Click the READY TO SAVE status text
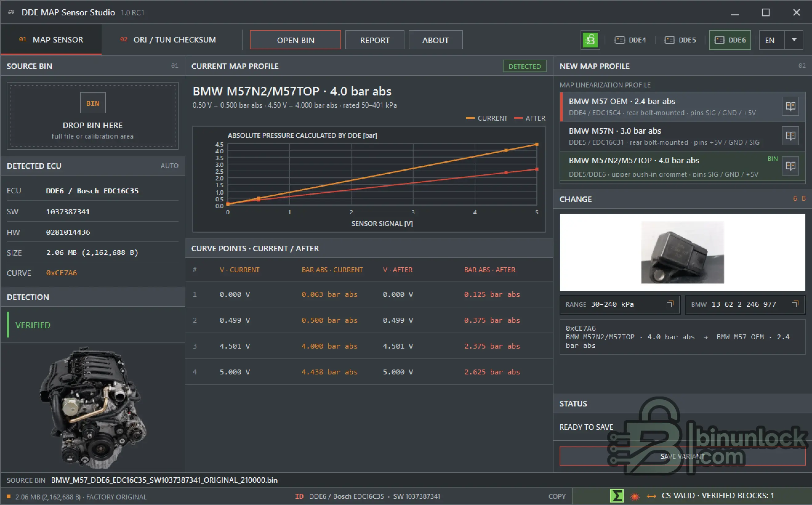 586,427
